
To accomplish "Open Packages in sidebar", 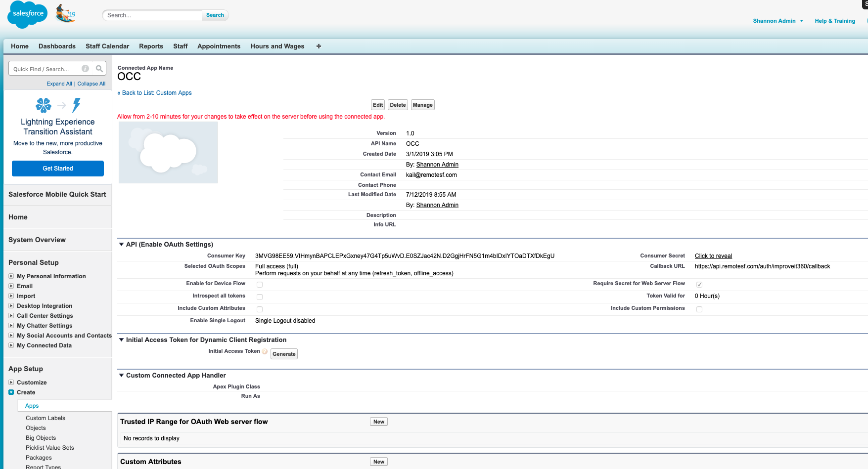I will click(x=39, y=458).
